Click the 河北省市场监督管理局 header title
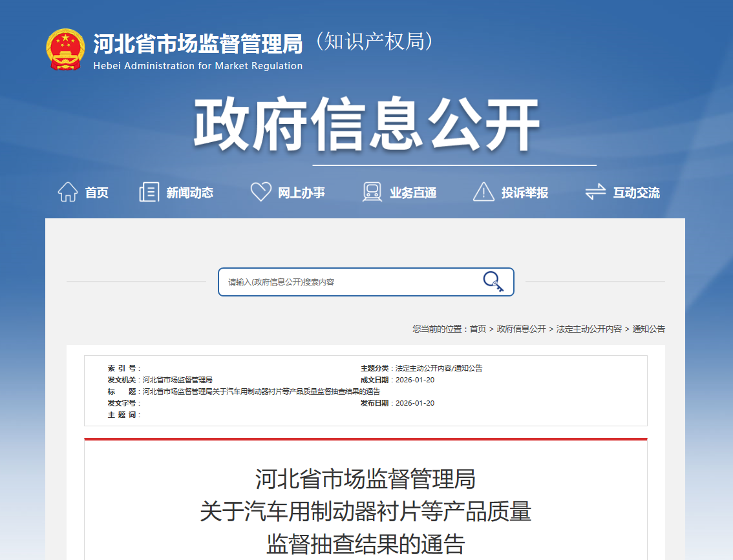 pos(198,44)
